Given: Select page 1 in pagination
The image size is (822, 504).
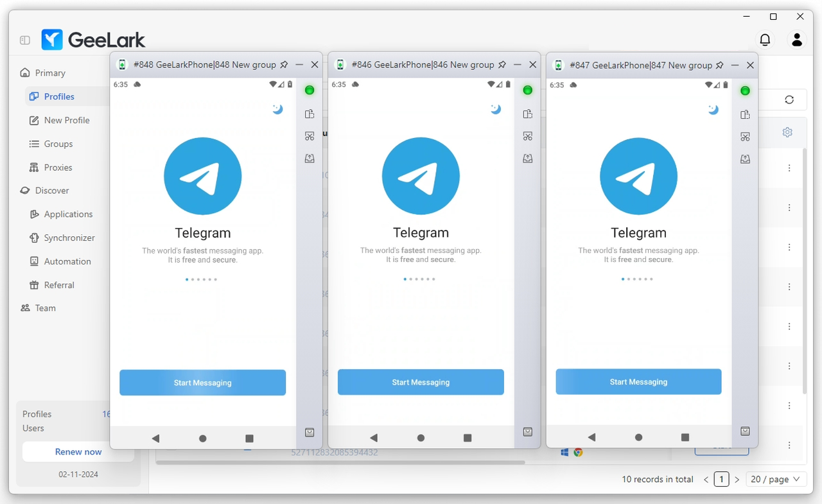Looking at the screenshot, I should pos(722,479).
